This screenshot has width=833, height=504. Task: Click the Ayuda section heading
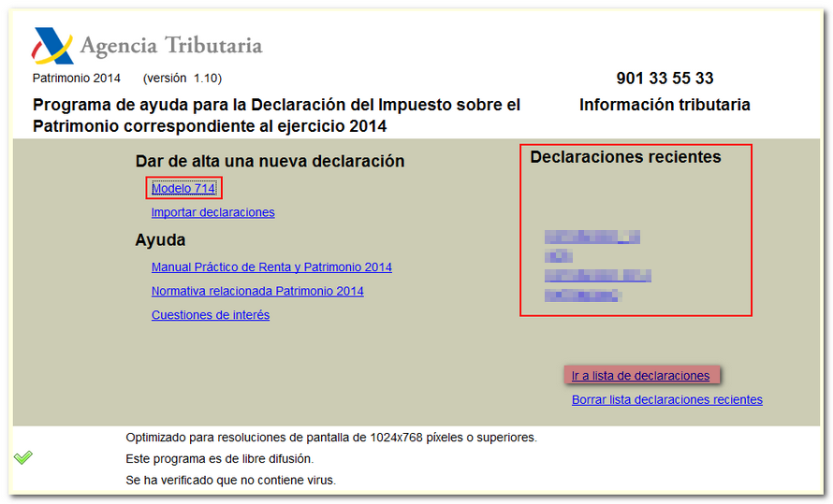160,240
